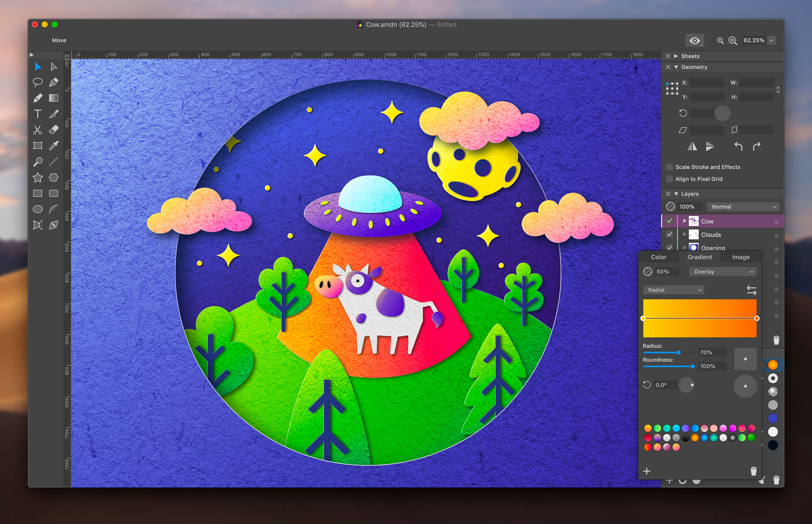This screenshot has width=812, height=524.
Task: Enable Scale Stroke and Effects checkbox
Action: click(669, 167)
